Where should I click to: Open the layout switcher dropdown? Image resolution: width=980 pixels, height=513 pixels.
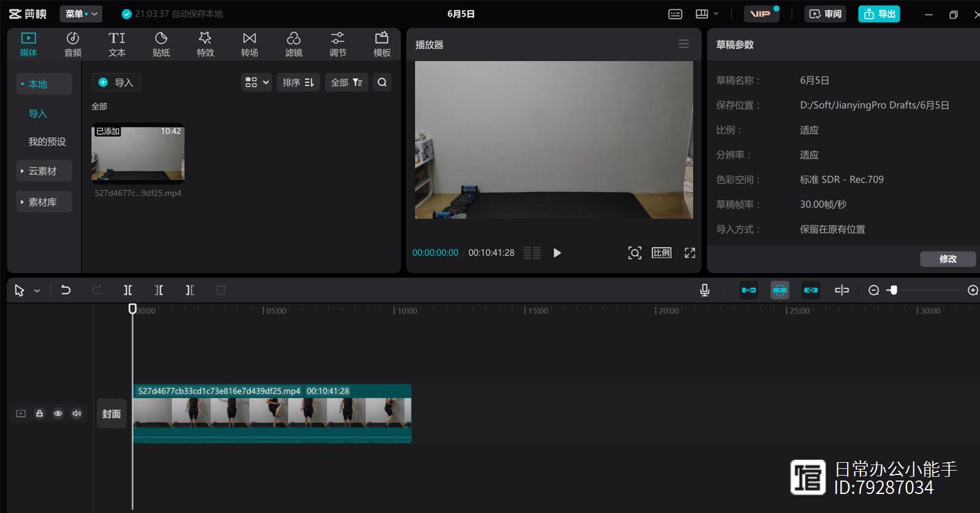click(707, 13)
